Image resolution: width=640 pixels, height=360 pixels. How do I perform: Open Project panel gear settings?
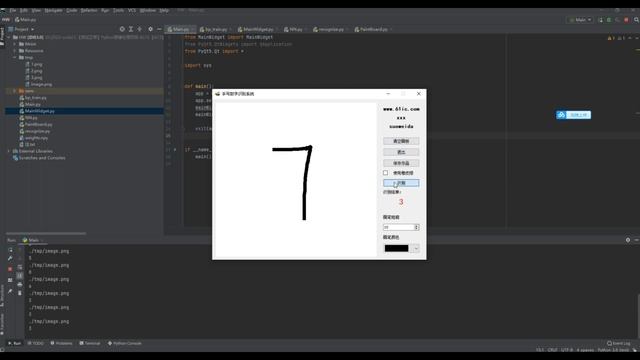[x=150, y=29]
